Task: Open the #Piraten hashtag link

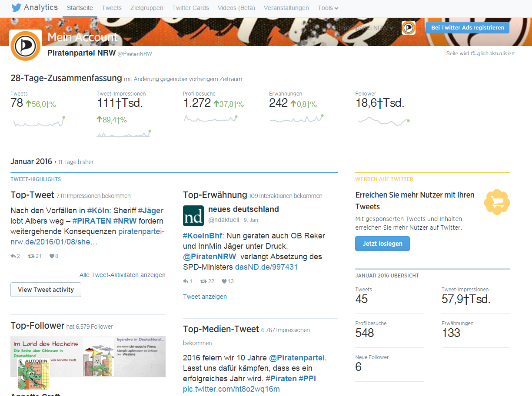Action: pos(281,379)
